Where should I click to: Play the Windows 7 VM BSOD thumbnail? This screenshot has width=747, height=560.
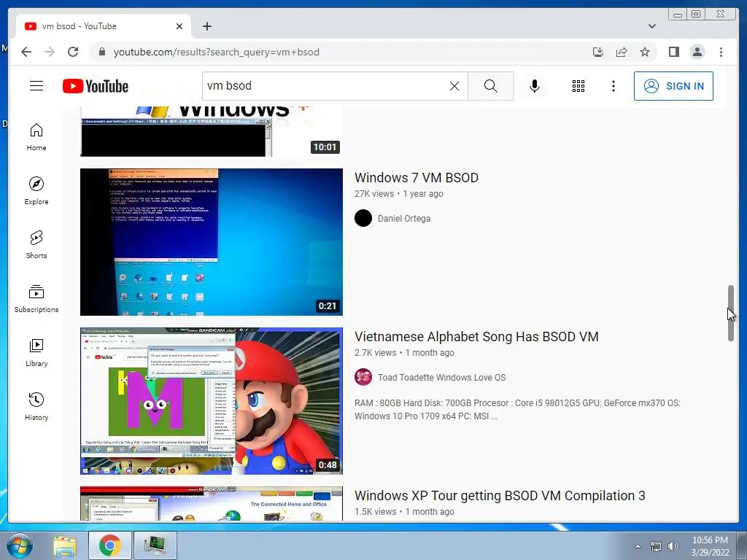click(212, 242)
